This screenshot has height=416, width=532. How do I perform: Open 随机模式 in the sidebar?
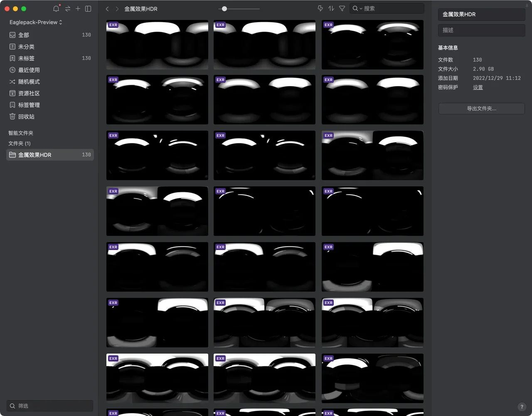point(50,82)
